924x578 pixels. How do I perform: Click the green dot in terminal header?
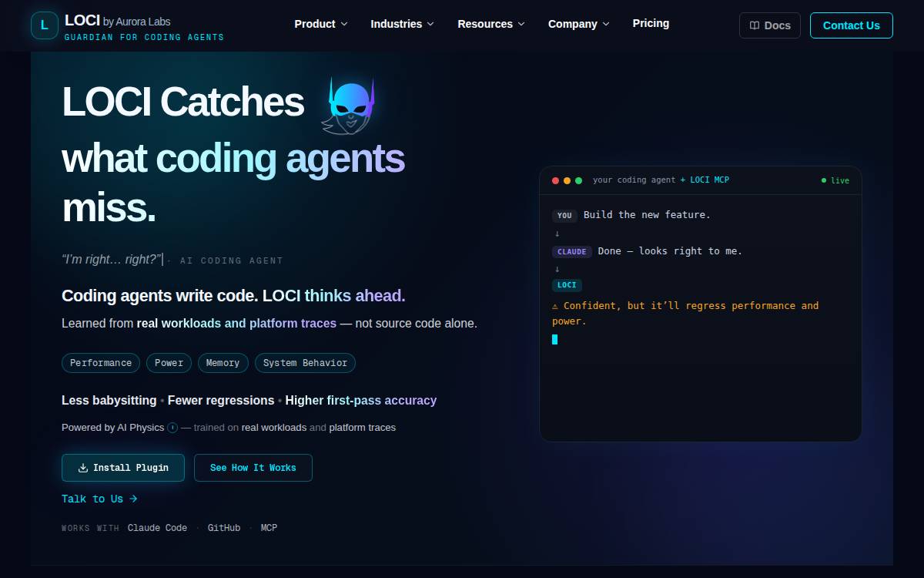[579, 180]
